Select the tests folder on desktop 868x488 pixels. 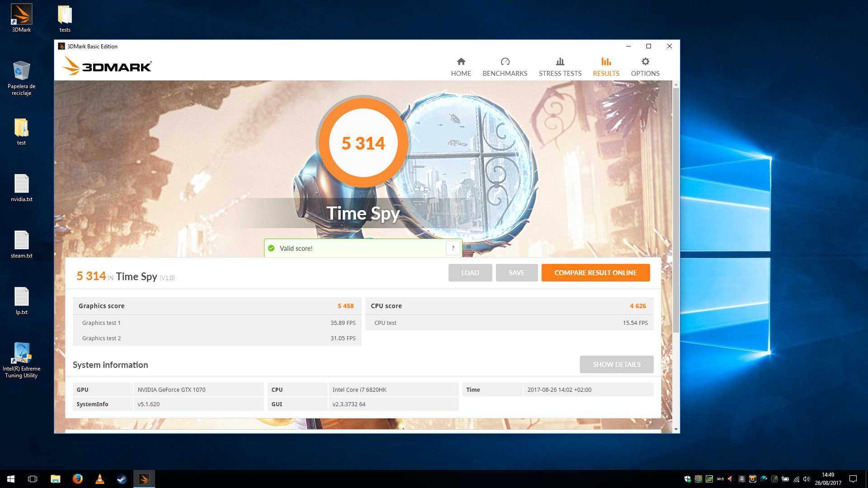65,18
